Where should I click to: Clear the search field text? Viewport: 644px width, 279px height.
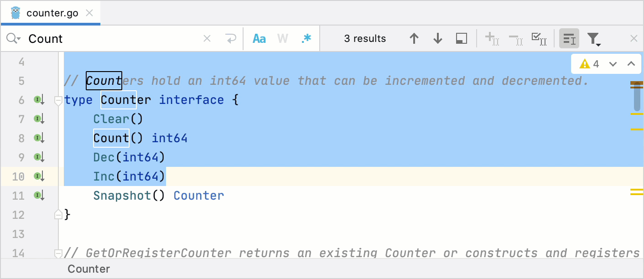(207, 38)
